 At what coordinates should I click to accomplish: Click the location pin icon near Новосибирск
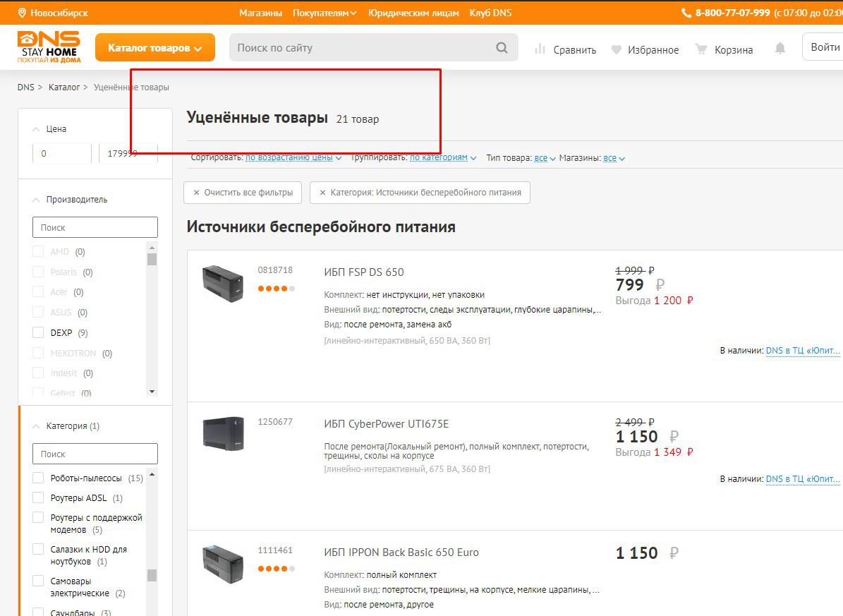pyautogui.click(x=22, y=13)
